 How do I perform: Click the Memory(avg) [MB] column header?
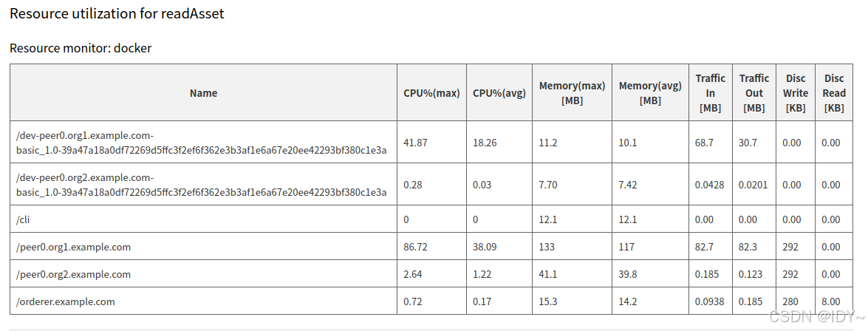pos(650,93)
